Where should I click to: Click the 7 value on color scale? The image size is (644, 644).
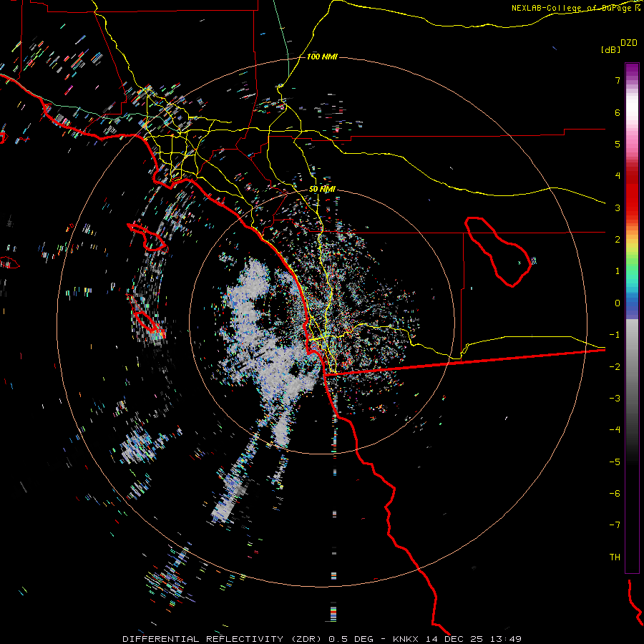[618, 80]
